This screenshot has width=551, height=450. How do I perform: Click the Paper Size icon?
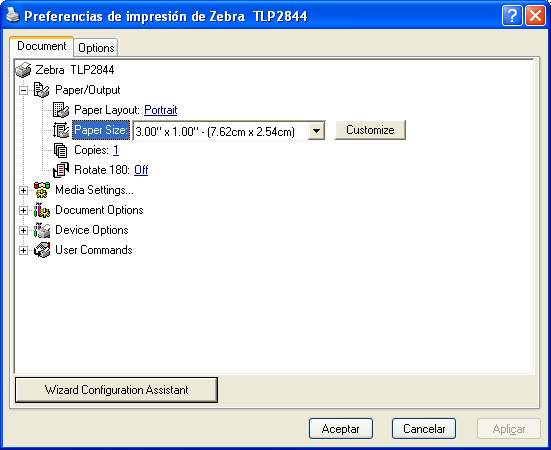point(61,130)
